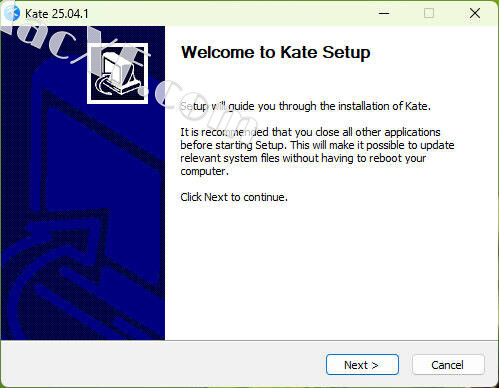499x388 pixels.
Task: Click the Kate app icon in title bar
Action: point(12,13)
